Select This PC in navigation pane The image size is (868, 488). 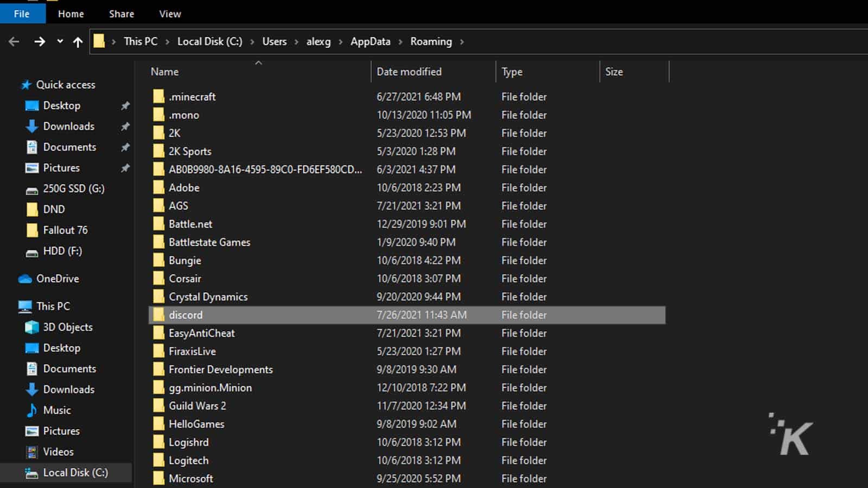click(53, 306)
